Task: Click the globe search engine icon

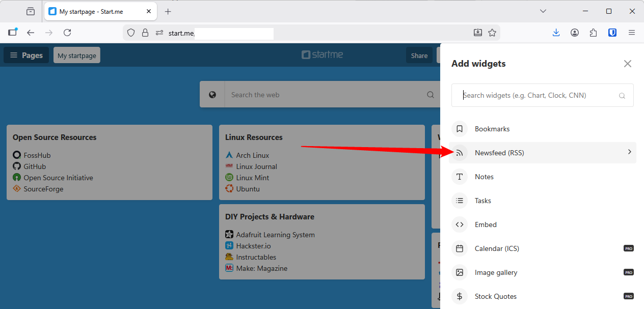Action: click(212, 95)
